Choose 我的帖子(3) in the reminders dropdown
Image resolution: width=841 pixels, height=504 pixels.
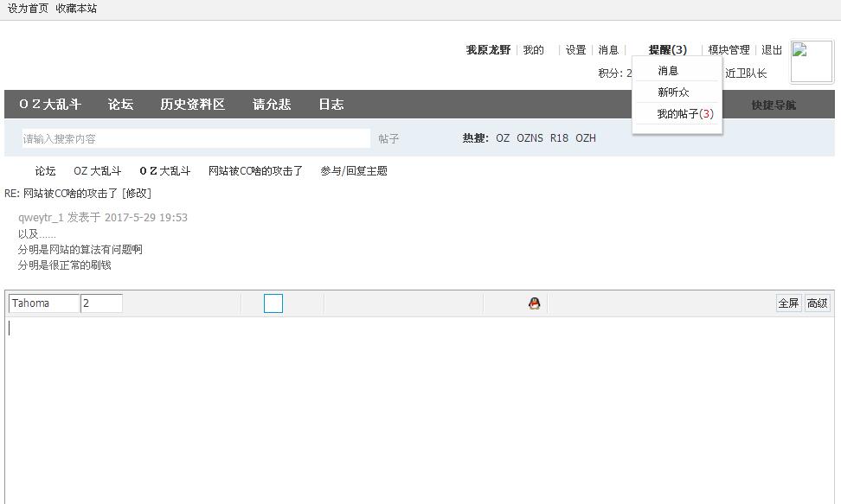tap(685, 113)
